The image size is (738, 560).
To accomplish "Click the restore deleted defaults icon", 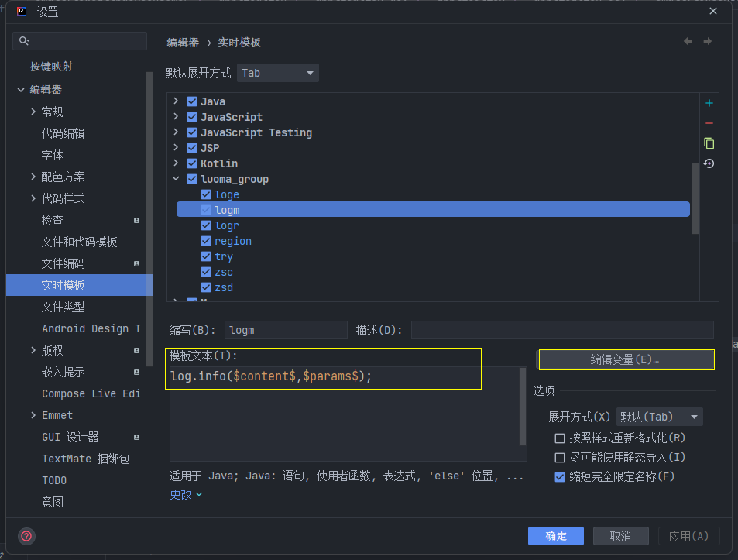I will 709,163.
